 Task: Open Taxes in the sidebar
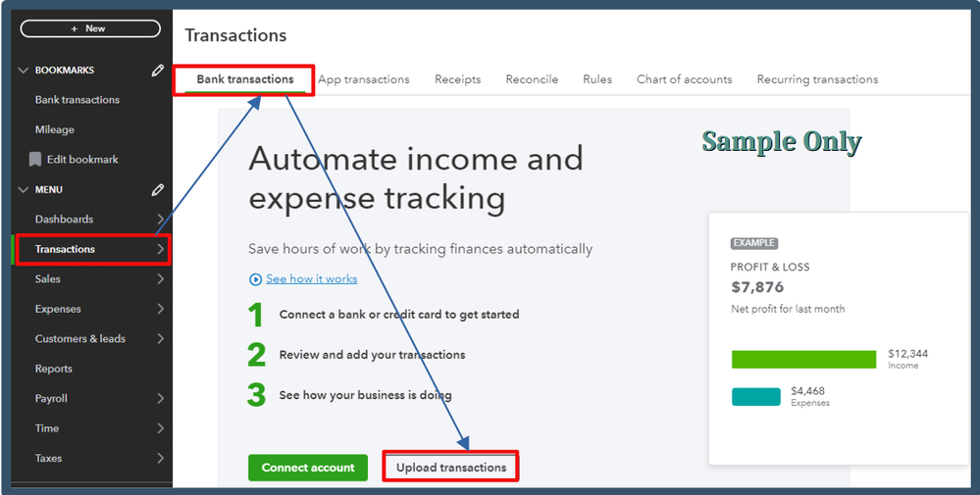(48, 458)
